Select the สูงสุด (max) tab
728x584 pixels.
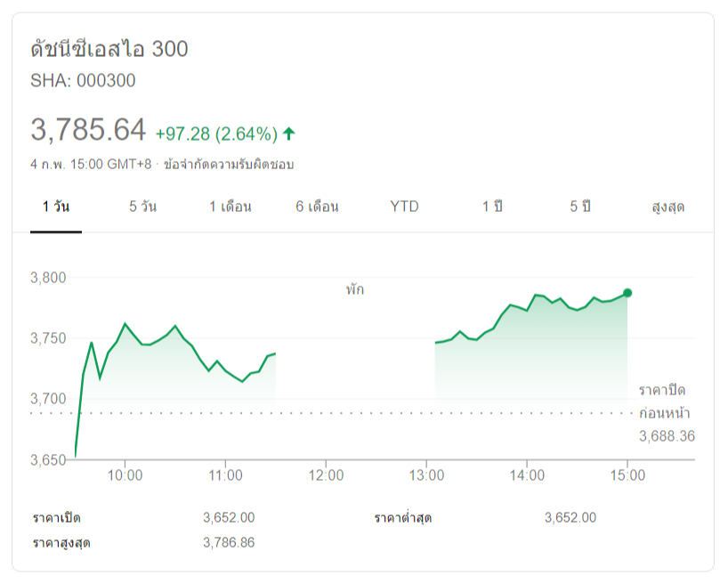point(667,207)
